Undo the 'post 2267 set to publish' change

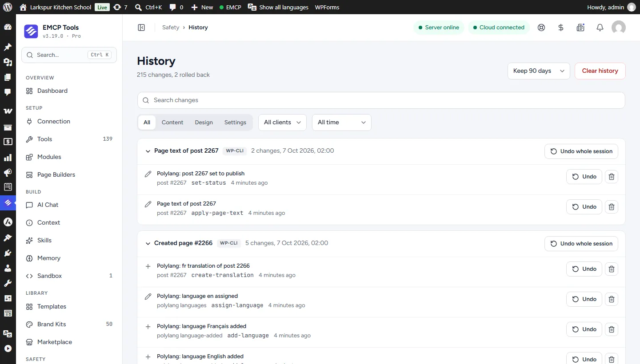coord(584,177)
